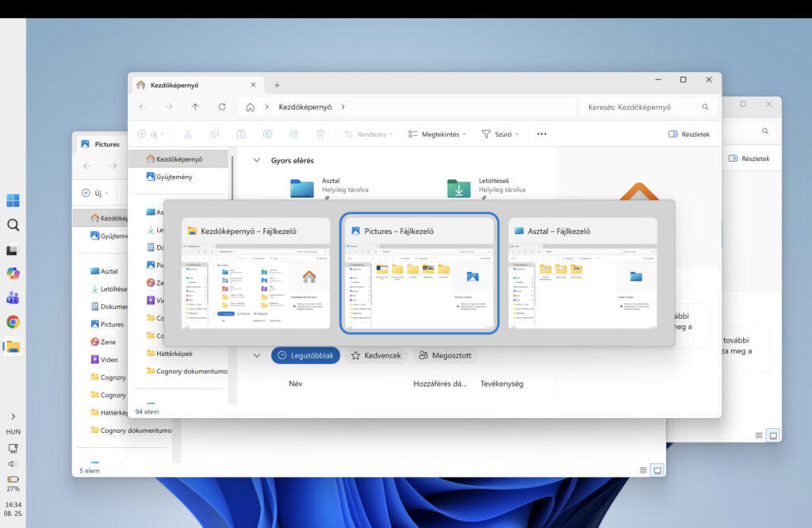This screenshot has height=528, width=812.
Task: Toggle Részletek pane in front window
Action: (689, 134)
